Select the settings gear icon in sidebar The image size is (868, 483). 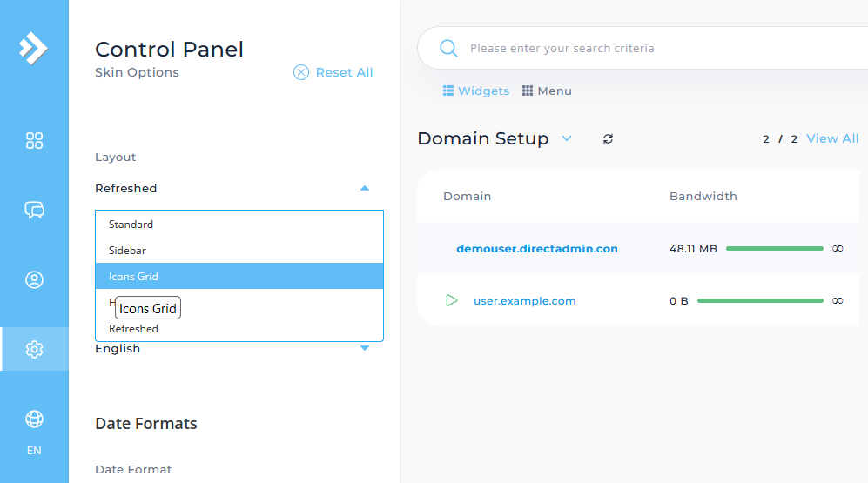(34, 349)
